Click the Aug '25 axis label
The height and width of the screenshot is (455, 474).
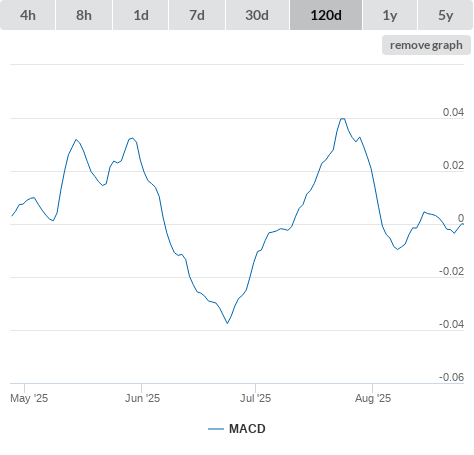[x=373, y=398]
